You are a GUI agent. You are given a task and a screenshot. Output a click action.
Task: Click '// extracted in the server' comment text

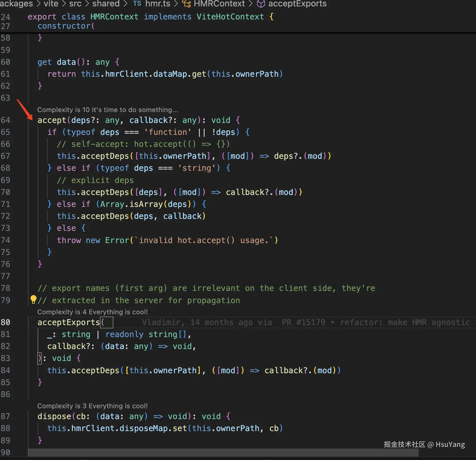pos(139,300)
